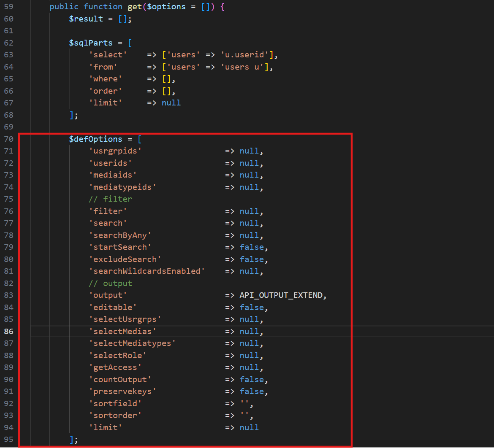Click the 'u.userid' string value

(245, 55)
